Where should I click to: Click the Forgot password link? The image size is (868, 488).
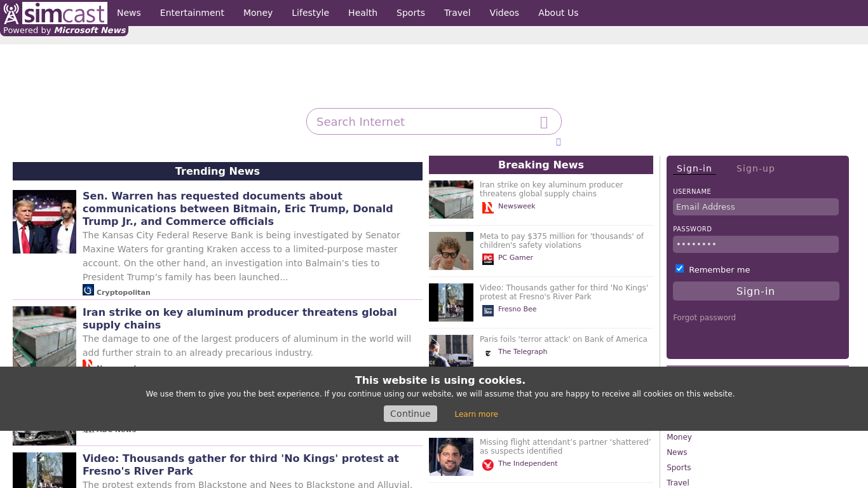point(704,318)
